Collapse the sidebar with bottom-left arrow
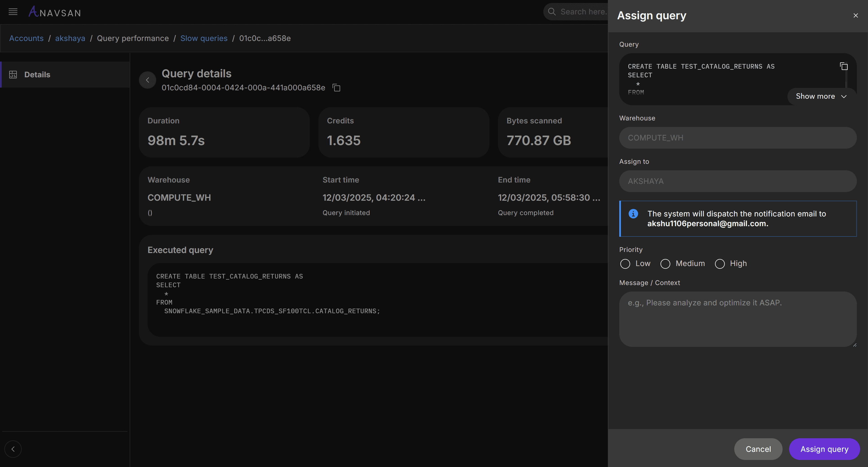Screen dimensions: 868x467 tap(13, 449)
